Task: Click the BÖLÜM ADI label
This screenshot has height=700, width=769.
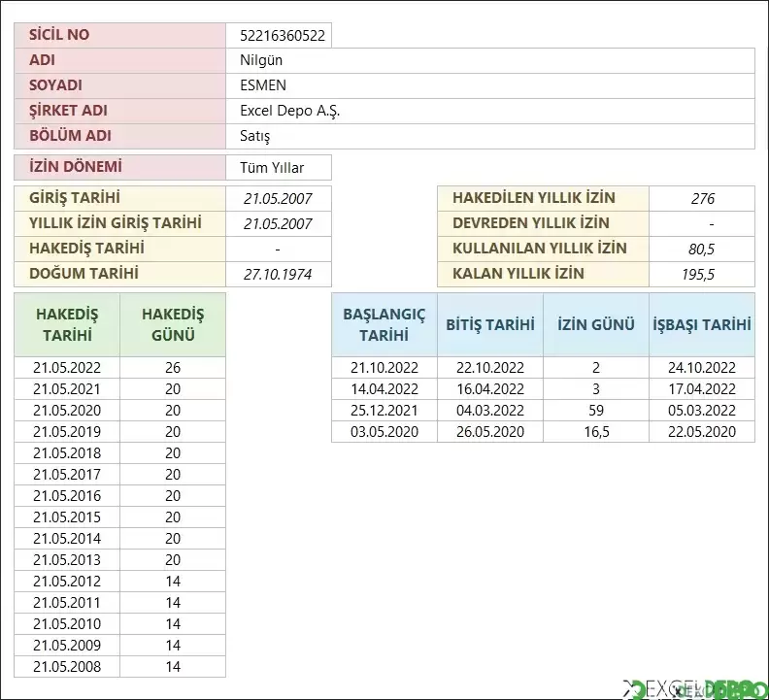Action: 119,136
